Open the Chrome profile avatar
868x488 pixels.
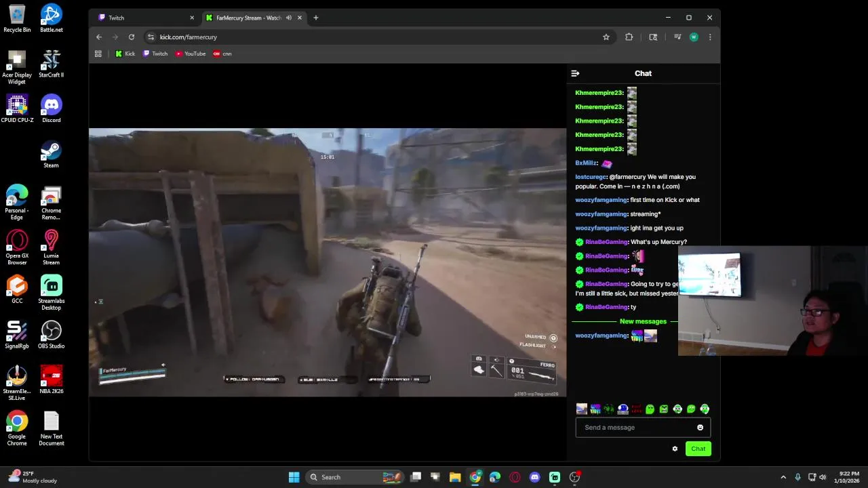[x=693, y=37]
